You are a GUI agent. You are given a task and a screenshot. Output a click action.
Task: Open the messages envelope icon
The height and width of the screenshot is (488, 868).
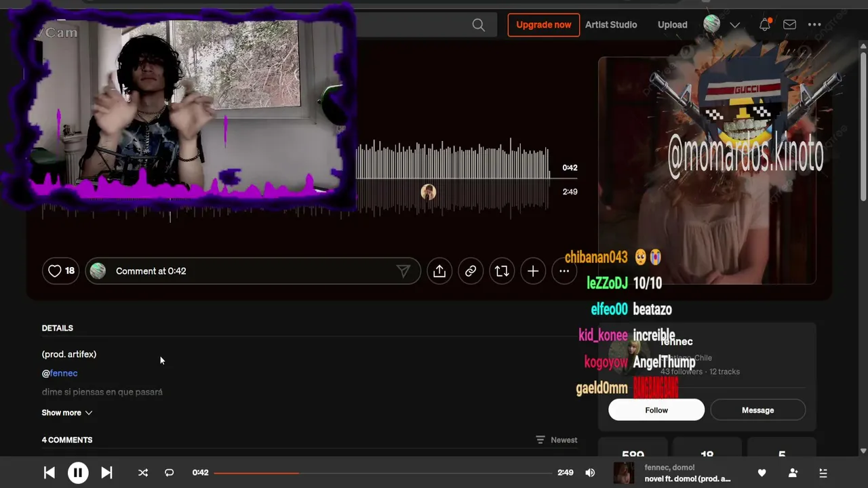tap(789, 24)
